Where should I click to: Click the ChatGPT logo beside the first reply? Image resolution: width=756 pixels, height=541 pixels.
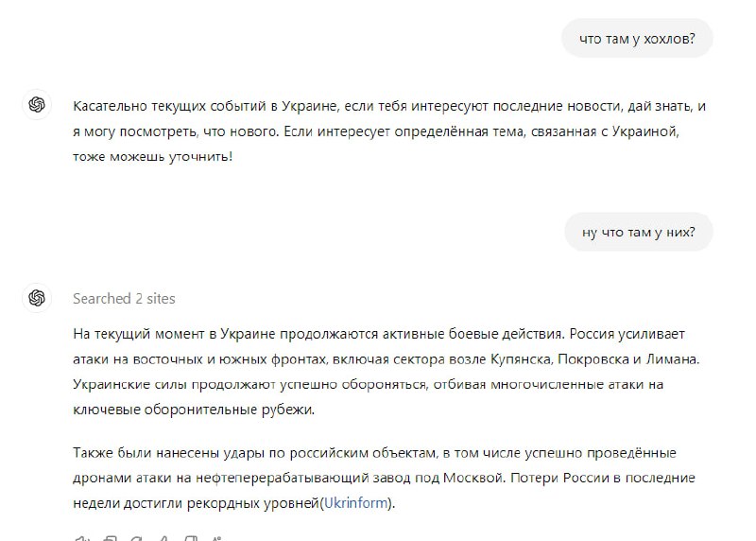tap(37, 105)
